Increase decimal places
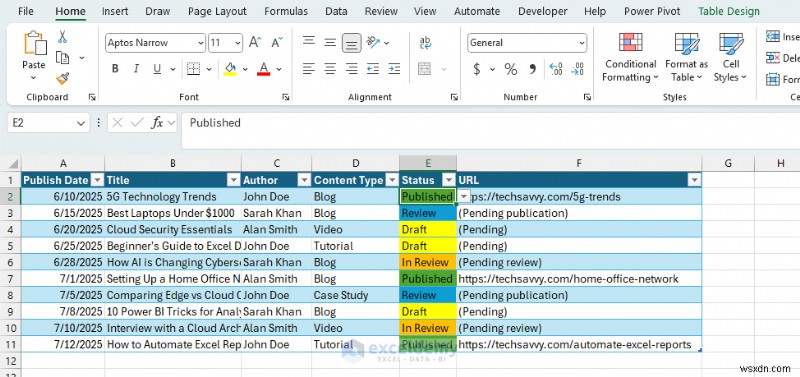Viewport: 800px width, 377px height. coord(556,69)
